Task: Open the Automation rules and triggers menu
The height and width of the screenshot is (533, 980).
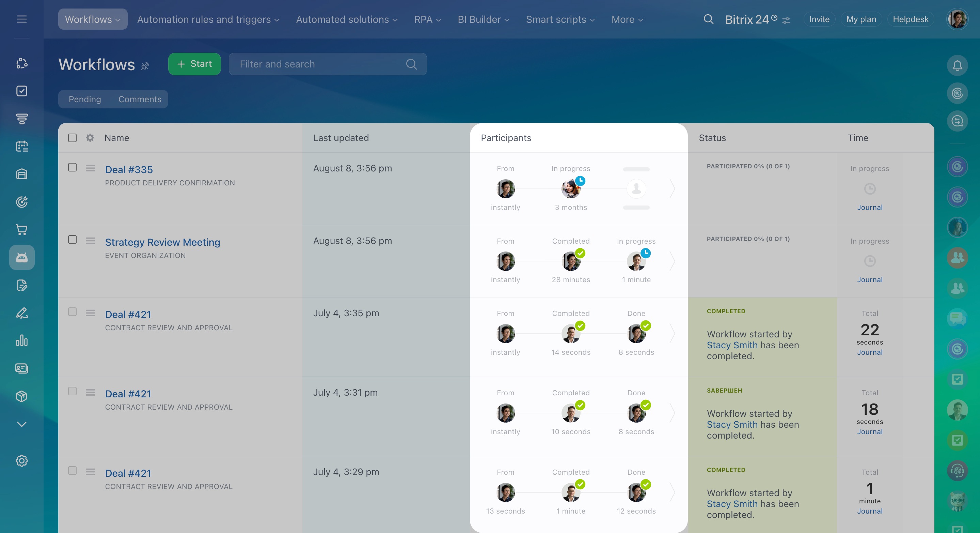Action: [x=208, y=19]
